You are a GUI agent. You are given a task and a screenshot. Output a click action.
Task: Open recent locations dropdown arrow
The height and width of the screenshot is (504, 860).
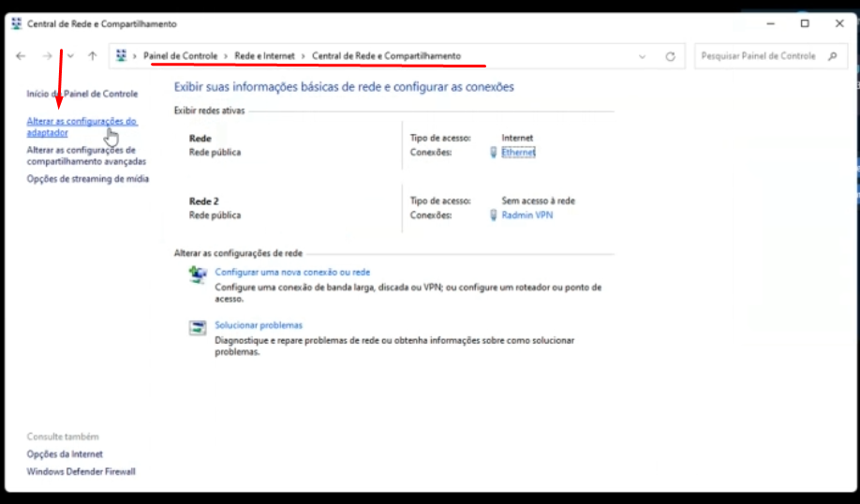69,56
